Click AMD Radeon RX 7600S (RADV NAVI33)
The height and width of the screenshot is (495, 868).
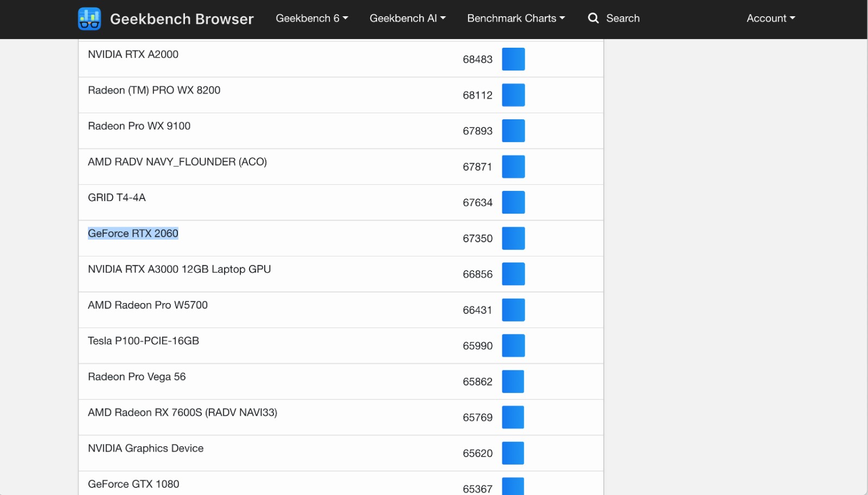tap(182, 412)
